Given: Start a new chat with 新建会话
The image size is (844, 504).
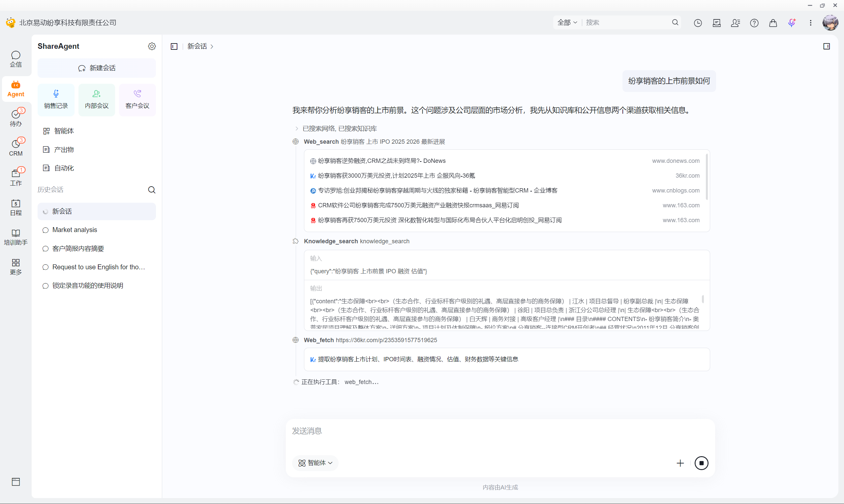Looking at the screenshot, I should coord(97,68).
